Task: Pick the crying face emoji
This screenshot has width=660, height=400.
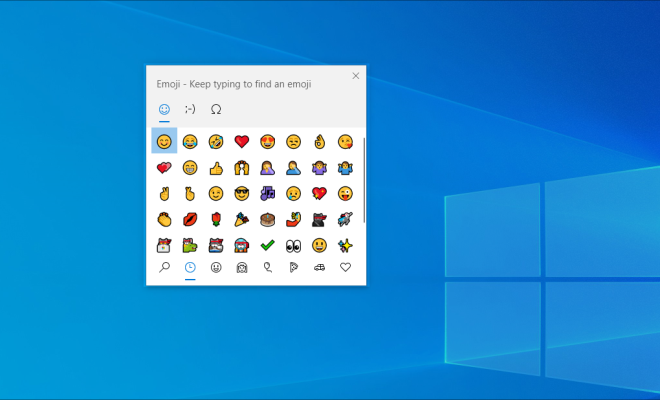Action: 293,194
